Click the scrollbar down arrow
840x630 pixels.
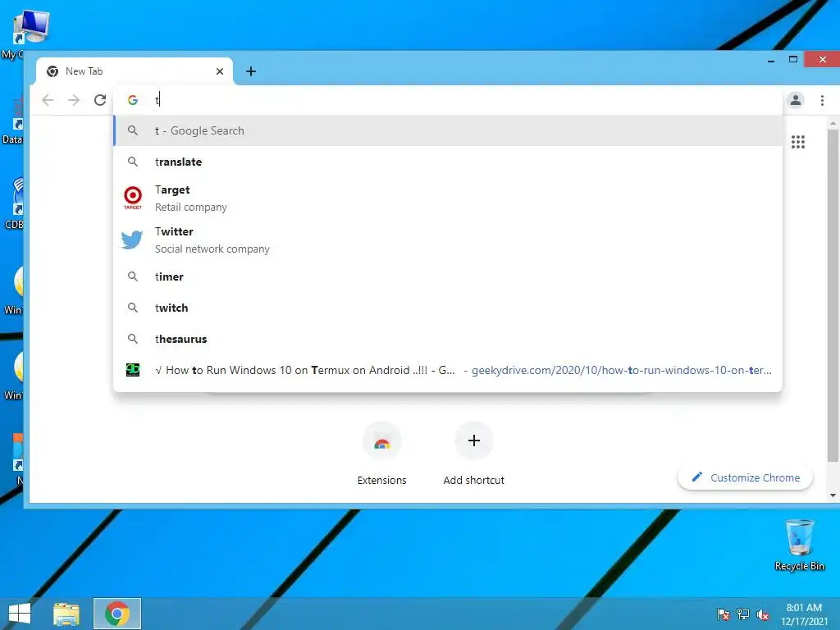coord(833,495)
